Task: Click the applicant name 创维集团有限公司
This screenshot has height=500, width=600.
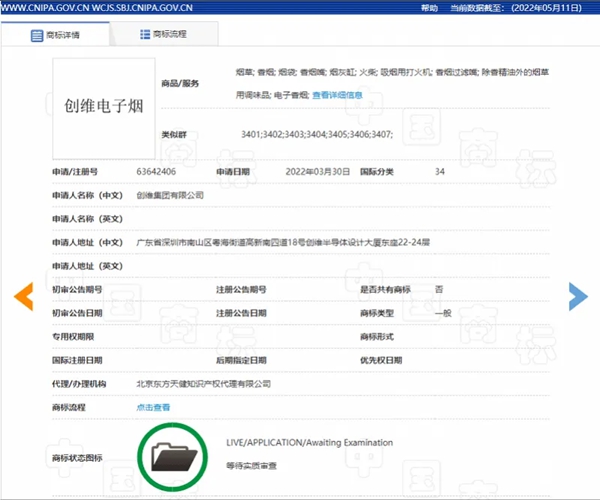Action: [x=169, y=195]
